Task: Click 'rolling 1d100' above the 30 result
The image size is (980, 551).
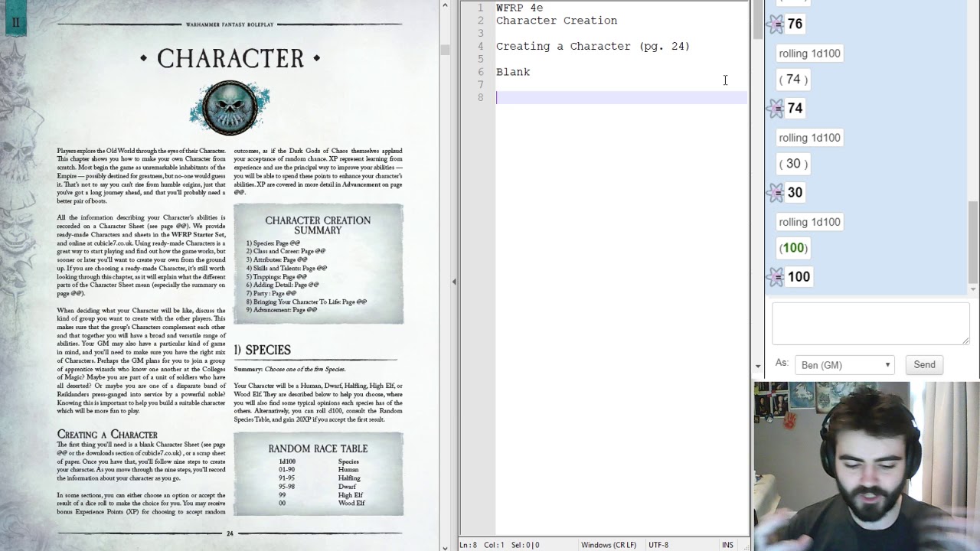Action: pyautogui.click(x=809, y=138)
